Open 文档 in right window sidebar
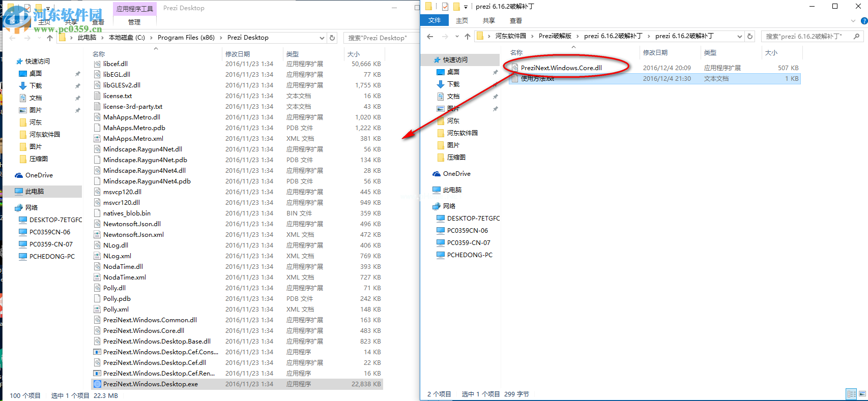This screenshot has height=401, width=868. (453, 96)
